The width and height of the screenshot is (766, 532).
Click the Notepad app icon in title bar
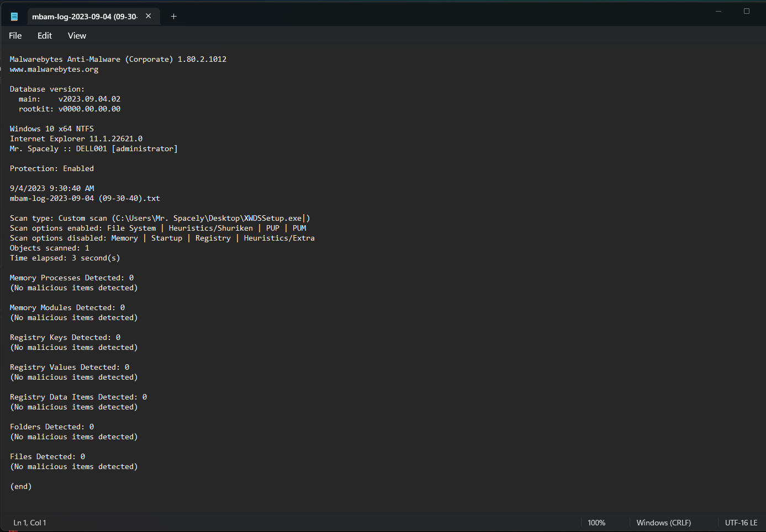click(14, 17)
